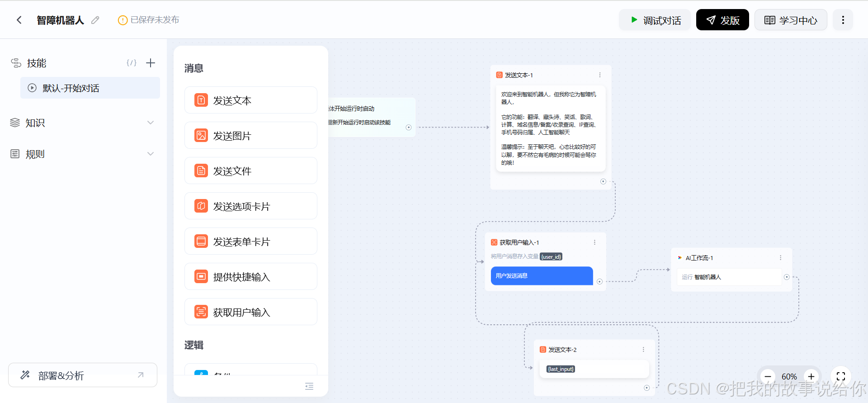Add the 发送表单卡片 node
Viewport: 868px width, 403px height.
(251, 241)
